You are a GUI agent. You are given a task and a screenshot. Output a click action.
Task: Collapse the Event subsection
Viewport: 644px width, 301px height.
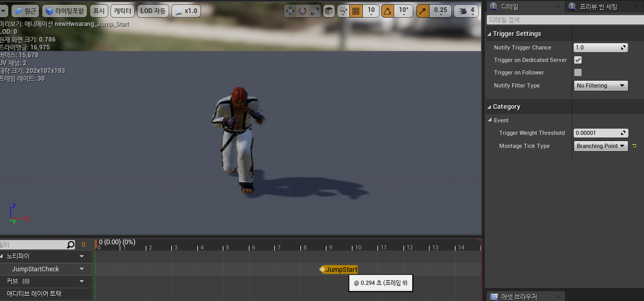click(489, 120)
